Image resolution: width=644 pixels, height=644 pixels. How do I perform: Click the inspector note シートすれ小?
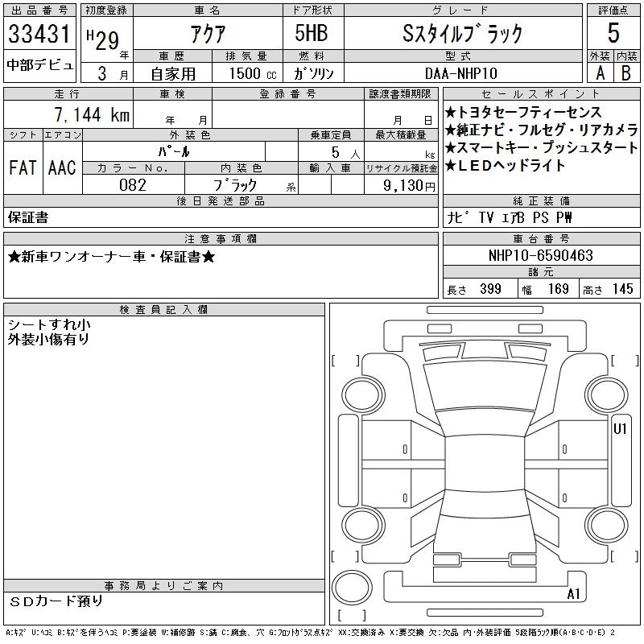49,324
